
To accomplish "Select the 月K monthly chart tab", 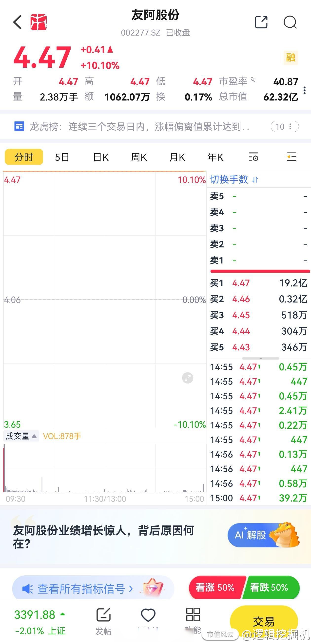I will pos(177,157).
